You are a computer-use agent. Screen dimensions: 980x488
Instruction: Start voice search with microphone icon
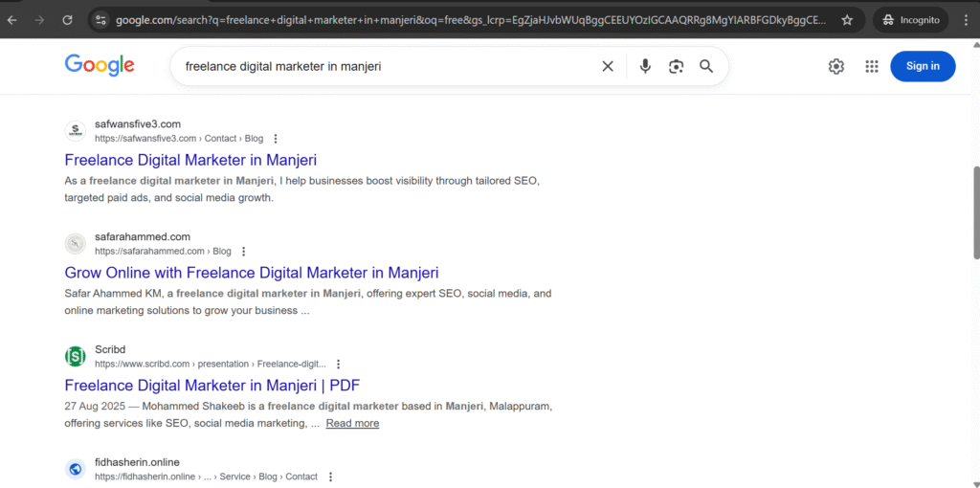click(645, 66)
